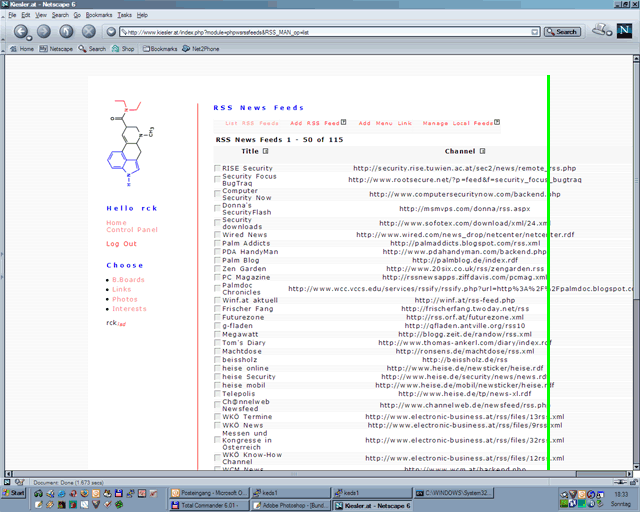Click the sort icon beside Title

pyautogui.click(x=265, y=152)
